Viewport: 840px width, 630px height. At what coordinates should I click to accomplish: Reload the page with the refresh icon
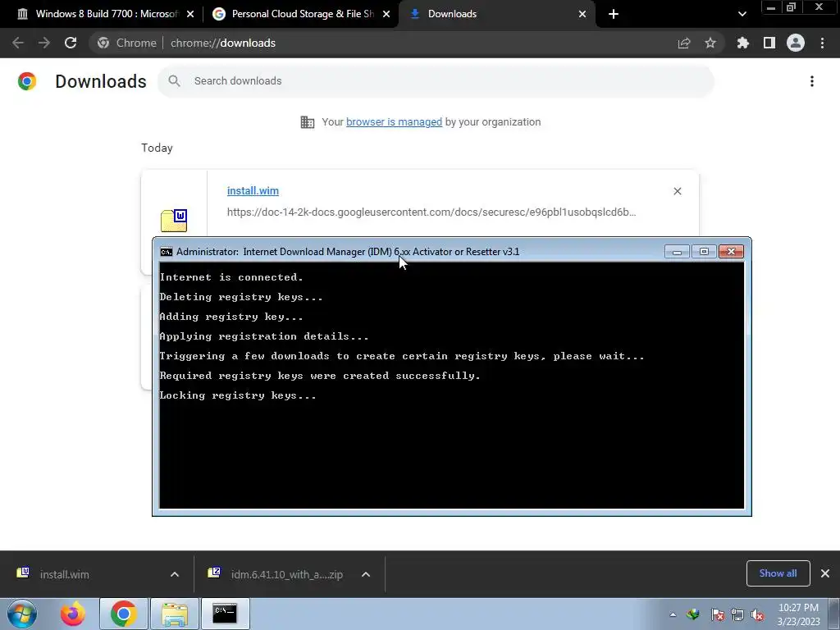click(x=71, y=43)
